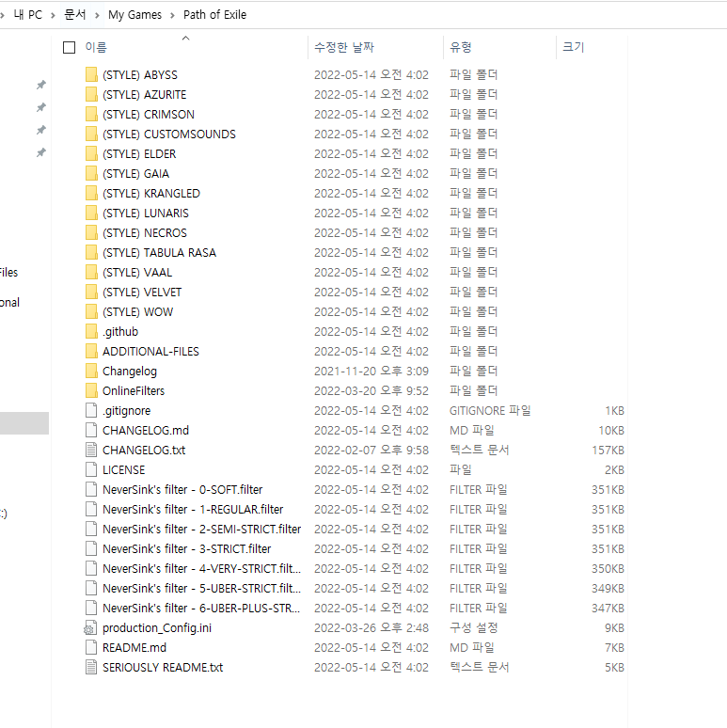Select the SERIOUSLY README.txt file name
Viewport: 727px width, 728px height.
163,667
